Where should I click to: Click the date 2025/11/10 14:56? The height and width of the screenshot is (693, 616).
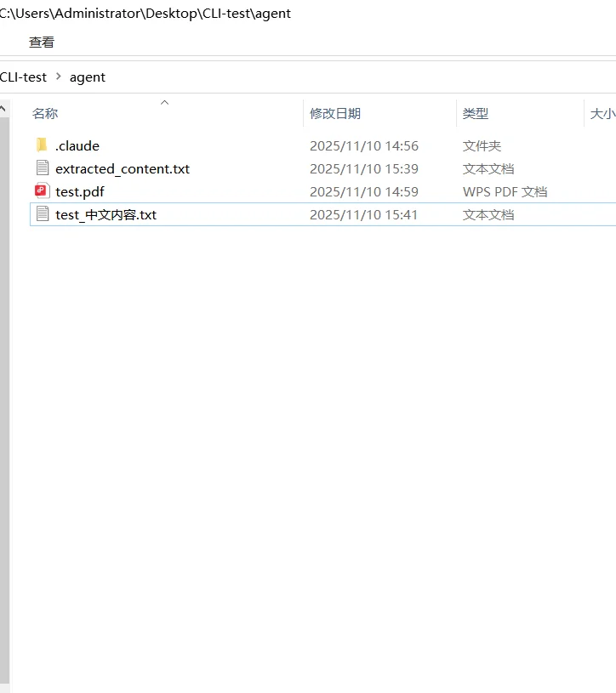pyautogui.click(x=363, y=146)
